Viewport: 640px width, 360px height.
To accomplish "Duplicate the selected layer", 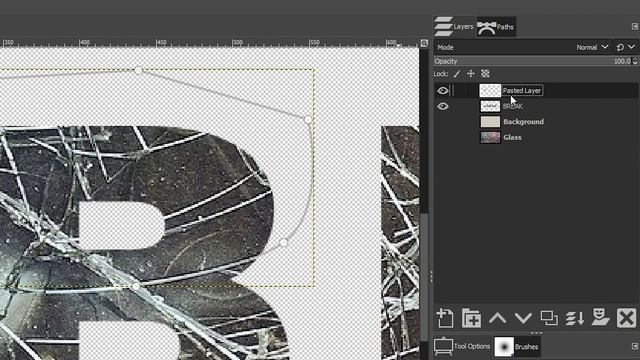I will (549, 318).
